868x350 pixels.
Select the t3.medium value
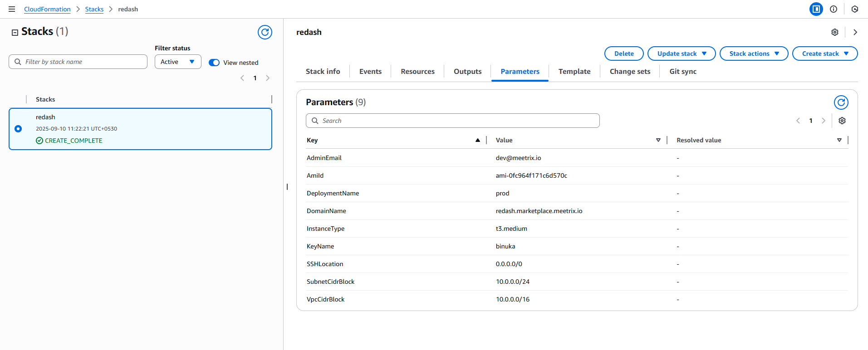[x=511, y=228]
